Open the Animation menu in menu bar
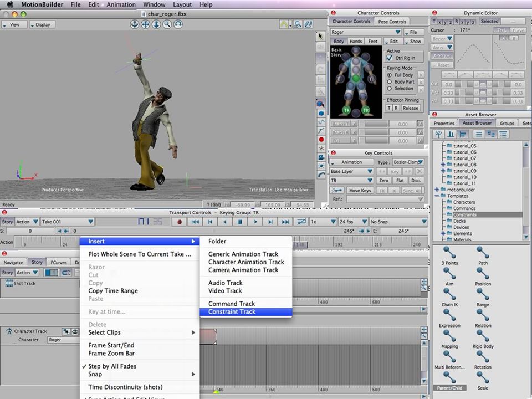The image size is (532, 399). pos(121,4)
